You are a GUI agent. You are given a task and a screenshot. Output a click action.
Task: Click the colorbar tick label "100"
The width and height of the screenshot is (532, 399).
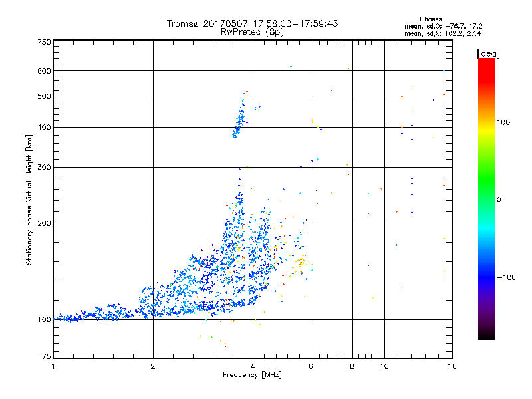pyautogui.click(x=503, y=122)
